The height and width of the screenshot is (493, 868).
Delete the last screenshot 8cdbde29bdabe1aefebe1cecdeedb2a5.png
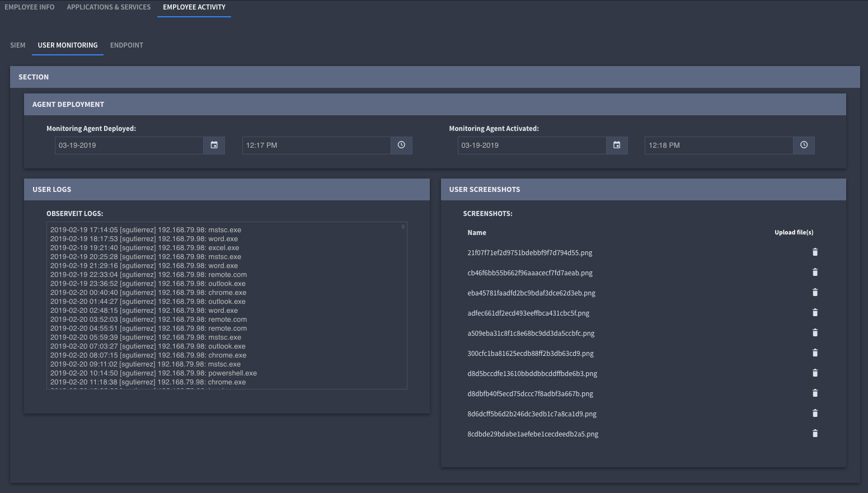(815, 433)
